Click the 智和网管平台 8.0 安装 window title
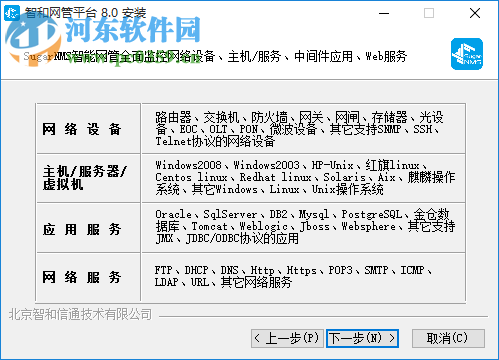The image size is (499, 360). (86, 13)
